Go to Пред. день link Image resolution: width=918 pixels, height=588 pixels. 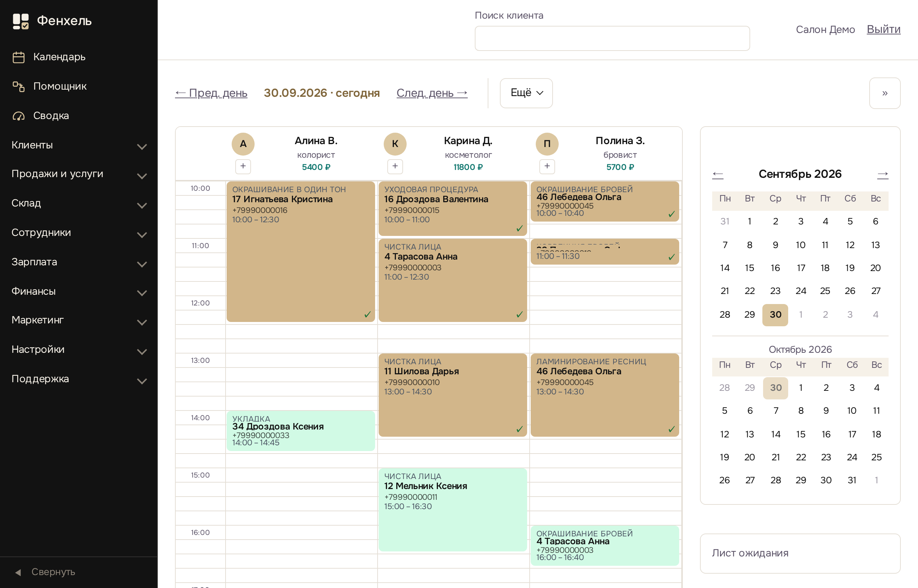click(211, 93)
